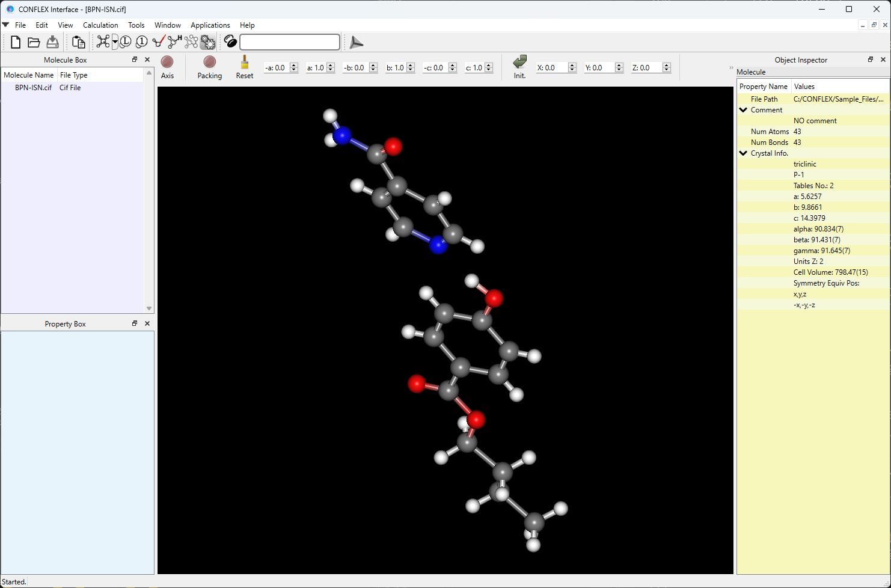Screen dimensions: 891x588
Task: Collapse the Comment section in Object Inspector
Action: click(743, 109)
